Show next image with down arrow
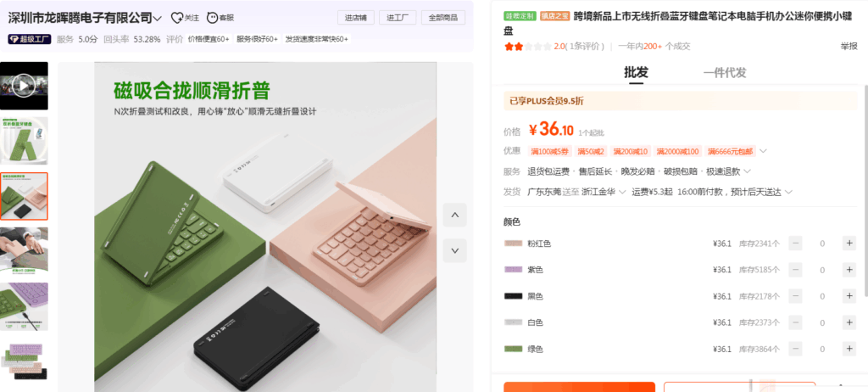This screenshot has height=392, width=868. (455, 250)
